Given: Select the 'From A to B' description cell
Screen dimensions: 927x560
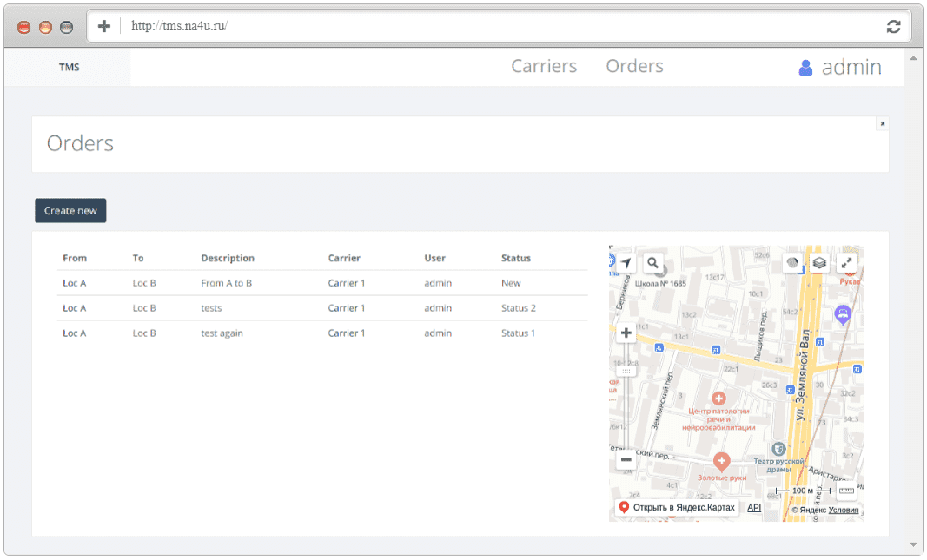Looking at the screenshot, I should (x=227, y=283).
